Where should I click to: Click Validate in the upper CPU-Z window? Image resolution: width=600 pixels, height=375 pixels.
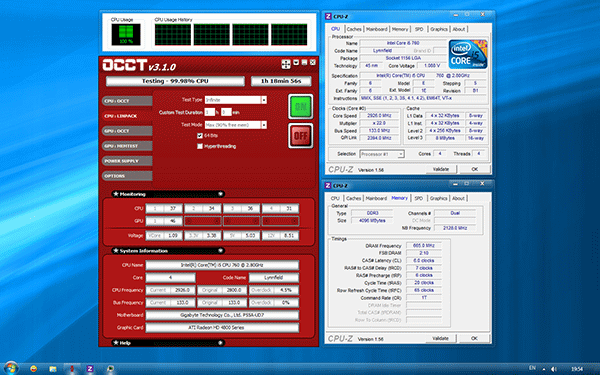click(441, 169)
